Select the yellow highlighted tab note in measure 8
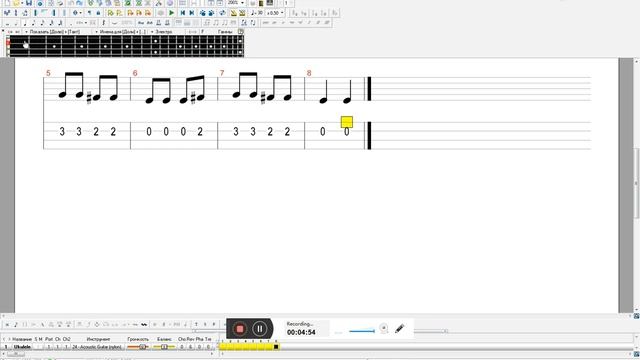The height and width of the screenshot is (360, 640). pos(347,122)
